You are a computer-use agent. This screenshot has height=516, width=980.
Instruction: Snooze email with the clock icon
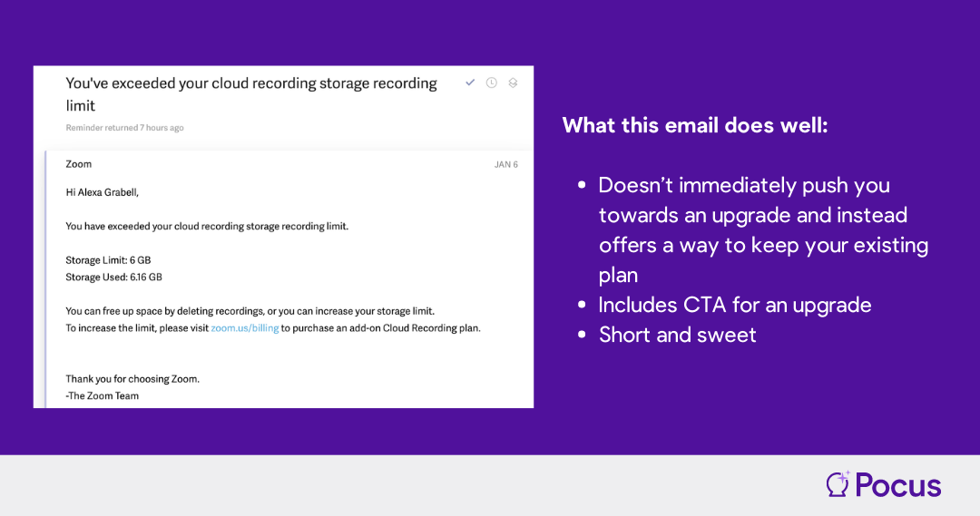[x=492, y=83]
